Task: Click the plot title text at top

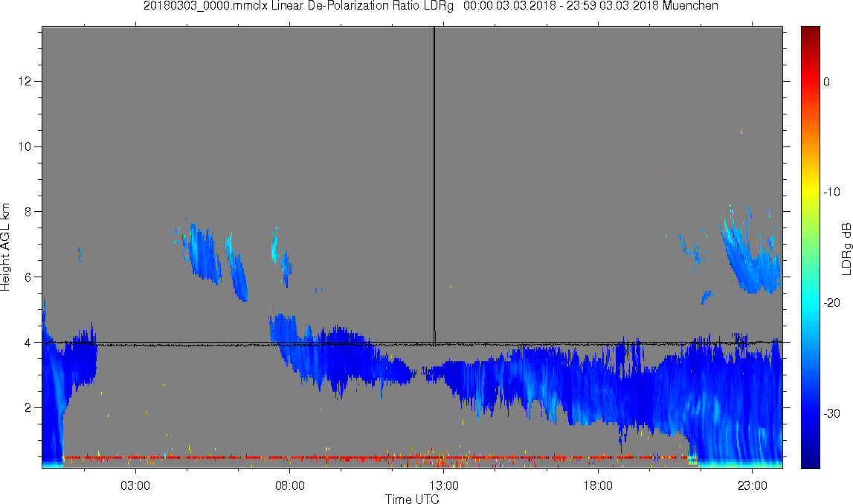Action: point(431,6)
